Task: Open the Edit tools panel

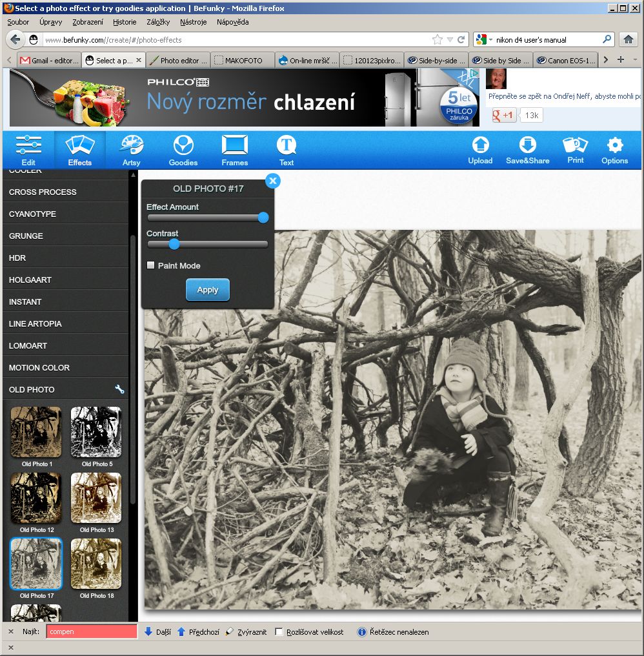Action: click(28, 150)
